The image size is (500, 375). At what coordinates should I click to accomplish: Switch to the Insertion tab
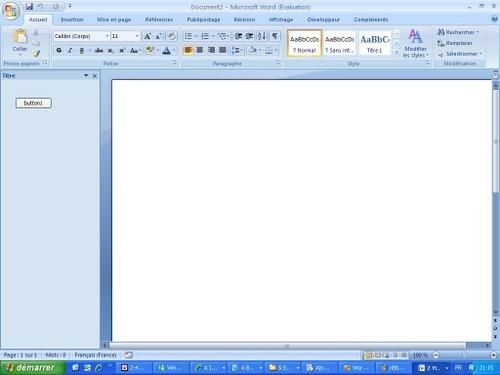click(72, 20)
